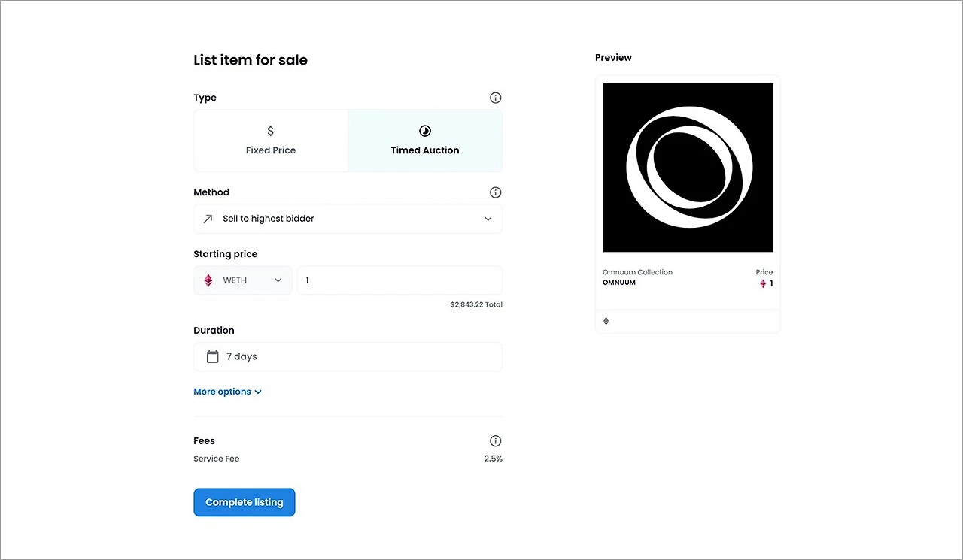Click the Complete listing button
The height and width of the screenshot is (560, 963).
(245, 502)
